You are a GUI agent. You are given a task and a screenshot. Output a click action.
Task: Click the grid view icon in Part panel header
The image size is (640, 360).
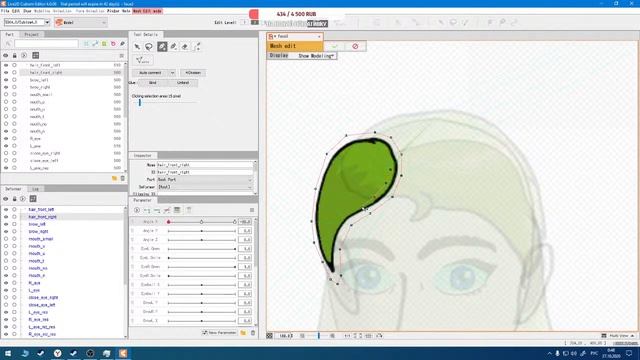click(36, 55)
